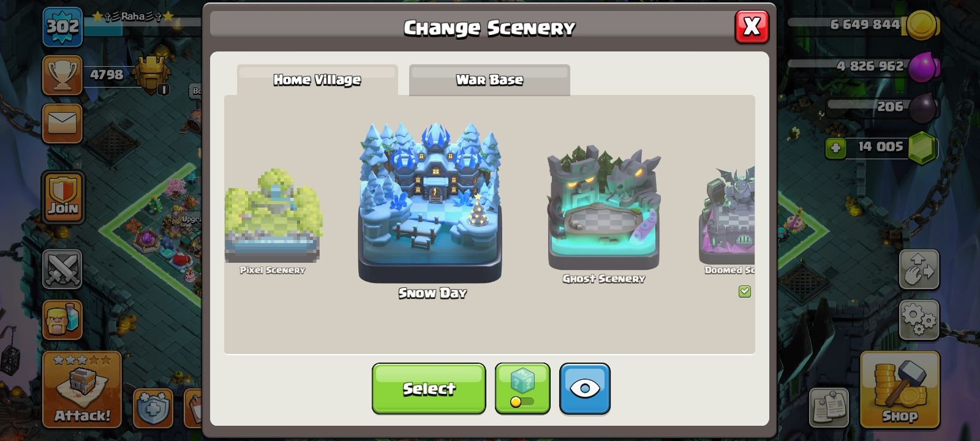Preview scenery with the eye button

point(585,388)
